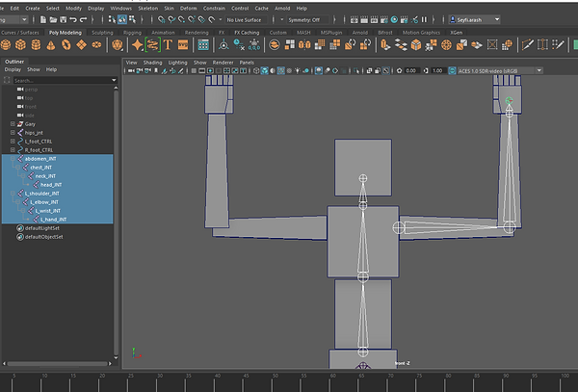The image size is (578, 392).
Task: Toggle select by component type mode
Action: pos(132,19)
